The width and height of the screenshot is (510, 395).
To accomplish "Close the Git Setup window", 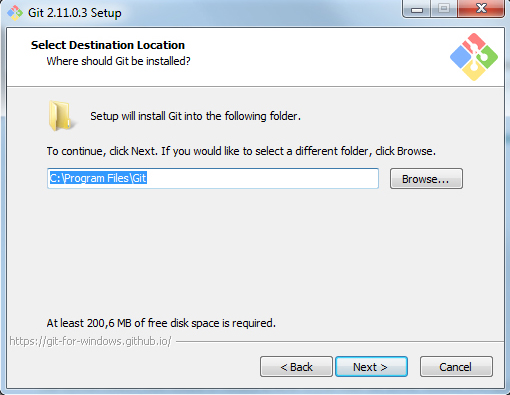I will click(481, 9).
